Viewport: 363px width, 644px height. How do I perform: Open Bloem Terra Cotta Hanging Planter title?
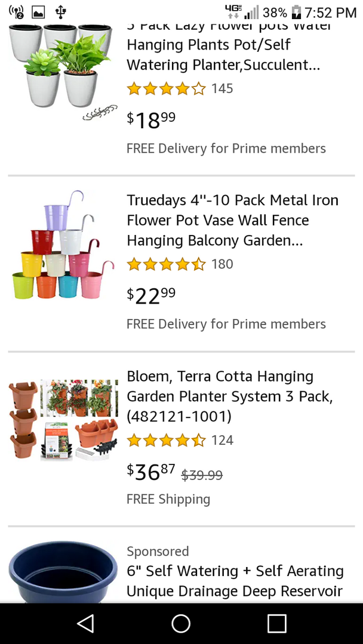(229, 396)
